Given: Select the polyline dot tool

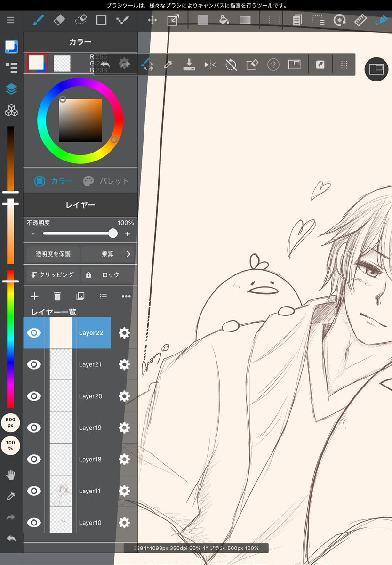Looking at the screenshot, I should [122, 20].
